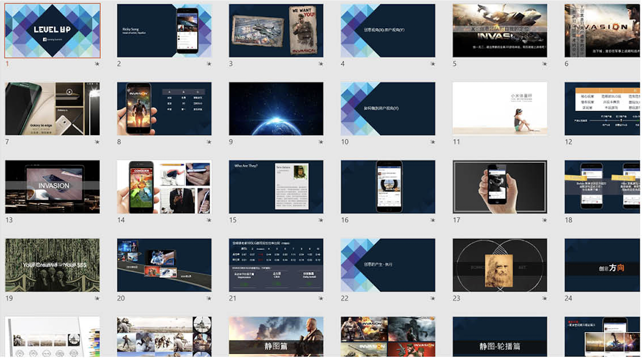Click the slide number label 13
Viewport: 644px width, 358px height.
pos(9,220)
